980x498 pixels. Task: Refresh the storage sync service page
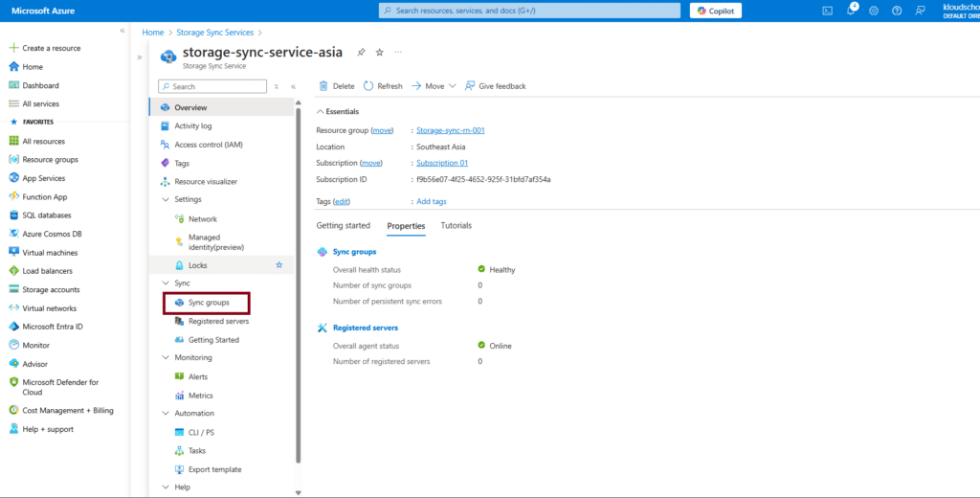tap(383, 86)
